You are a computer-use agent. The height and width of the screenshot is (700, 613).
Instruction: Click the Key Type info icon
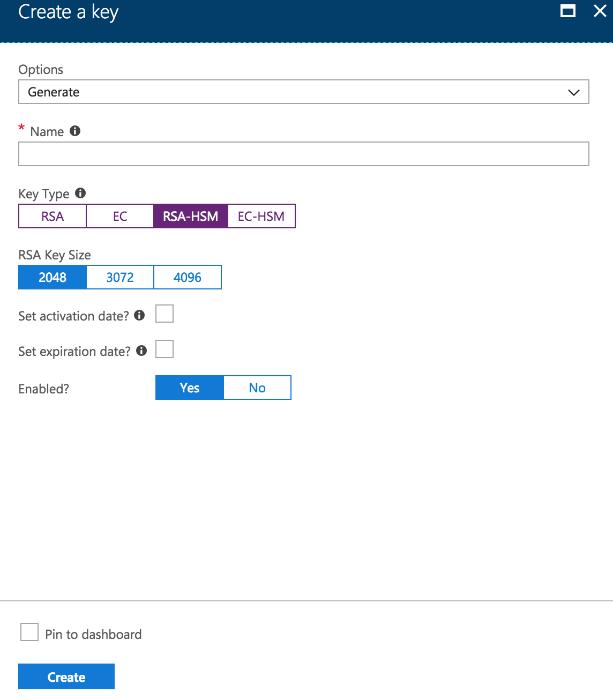coord(80,193)
